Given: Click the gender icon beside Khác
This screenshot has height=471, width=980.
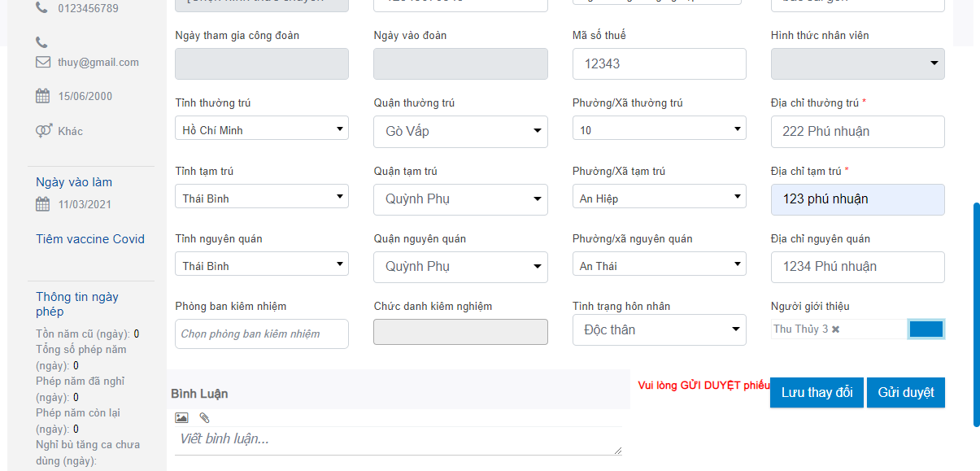Looking at the screenshot, I should [x=44, y=130].
